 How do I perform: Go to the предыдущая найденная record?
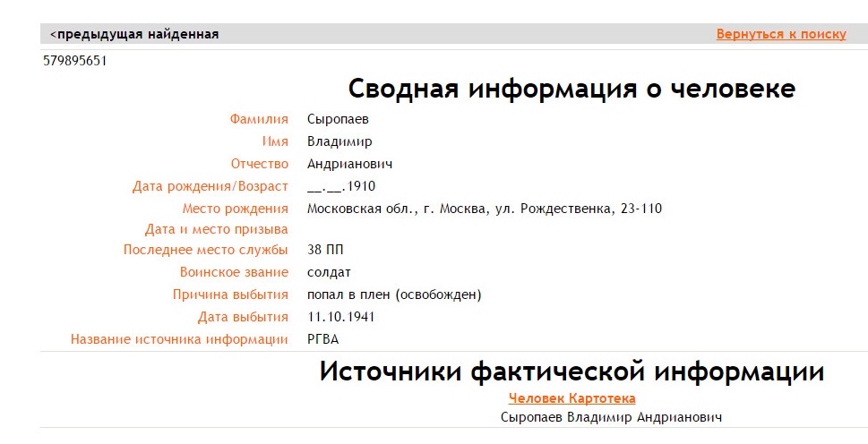tap(134, 35)
